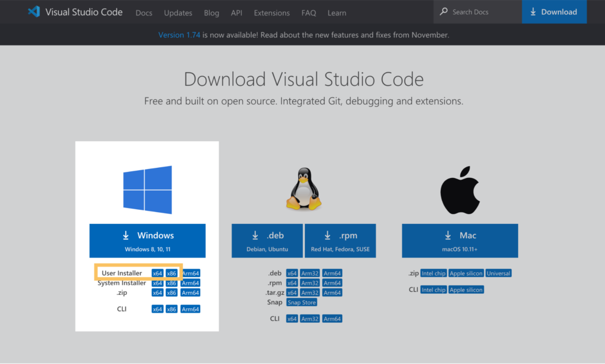This screenshot has width=605, height=364.
Task: Get Linux CLI Arm64
Action: coord(332,319)
